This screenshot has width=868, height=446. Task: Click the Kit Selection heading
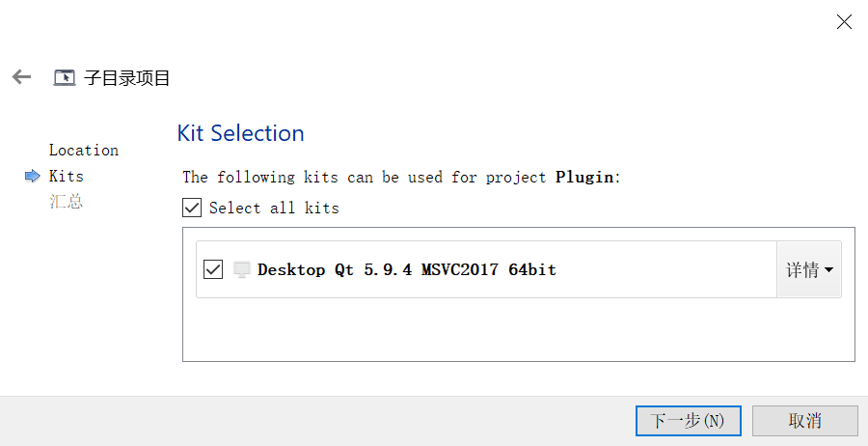coord(240,133)
